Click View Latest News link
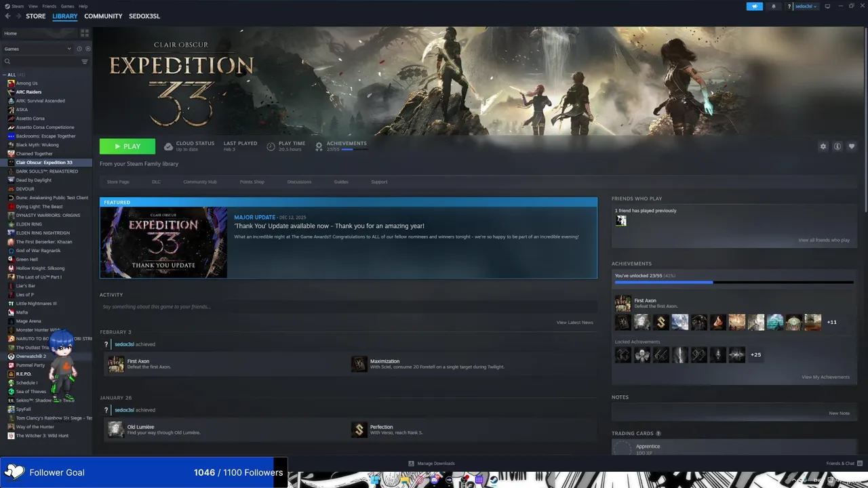 tap(574, 323)
